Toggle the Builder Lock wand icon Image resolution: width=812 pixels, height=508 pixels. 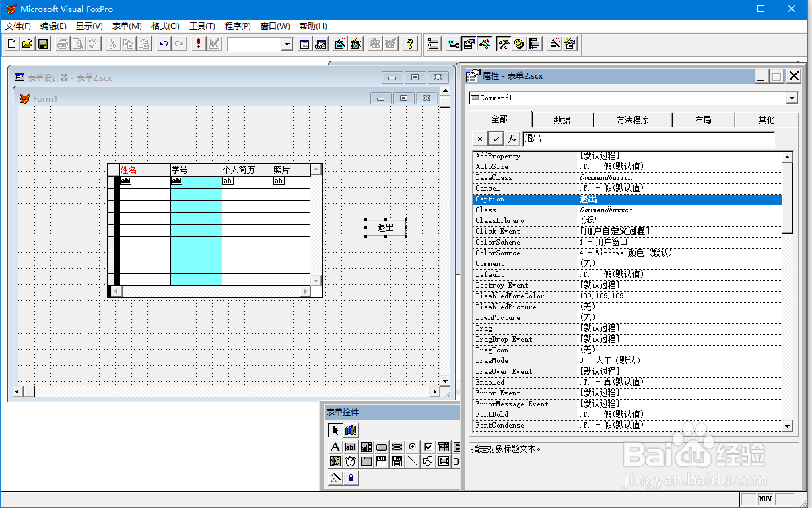pyautogui.click(x=335, y=478)
